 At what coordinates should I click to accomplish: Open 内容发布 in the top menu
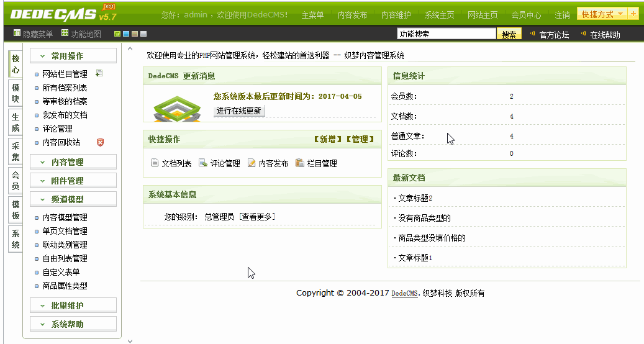[x=352, y=15]
